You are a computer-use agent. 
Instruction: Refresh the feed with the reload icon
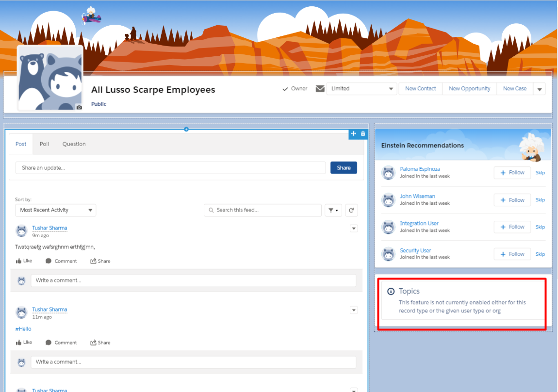[x=351, y=210]
